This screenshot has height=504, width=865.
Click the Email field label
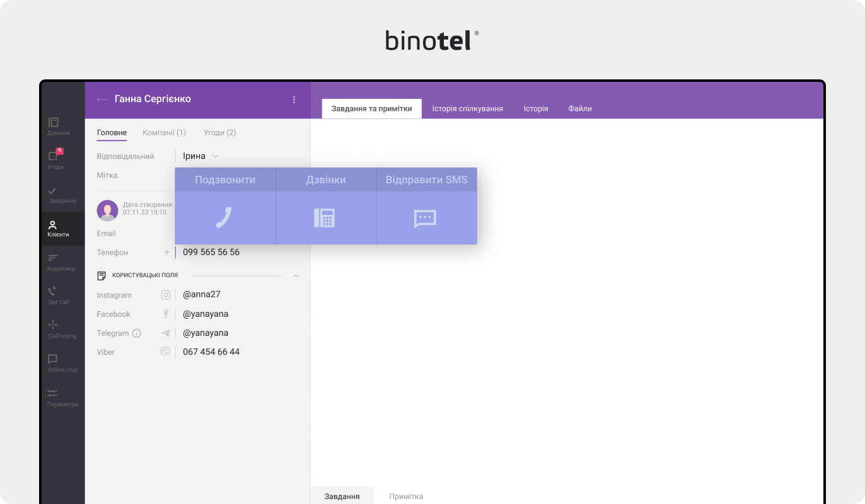(106, 233)
